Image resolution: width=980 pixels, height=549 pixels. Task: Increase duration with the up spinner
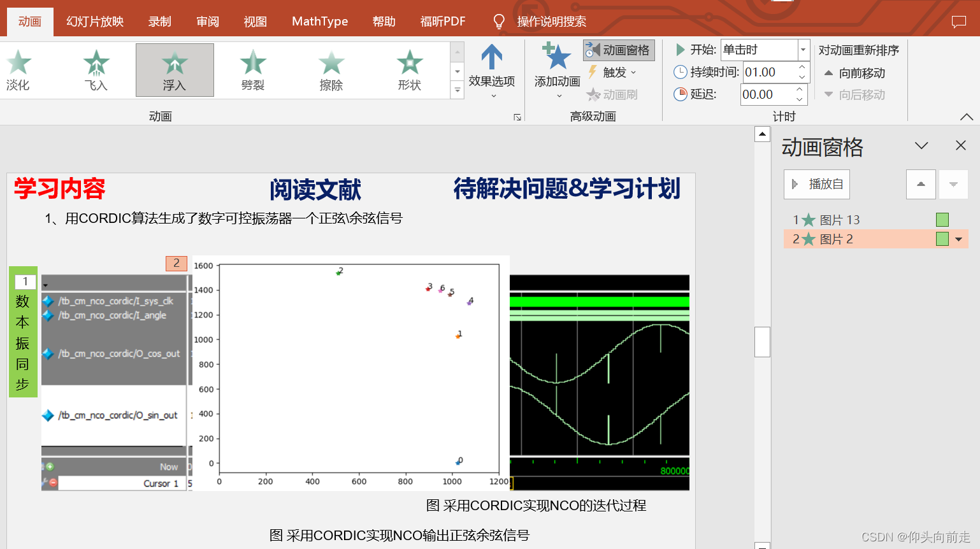pos(802,67)
